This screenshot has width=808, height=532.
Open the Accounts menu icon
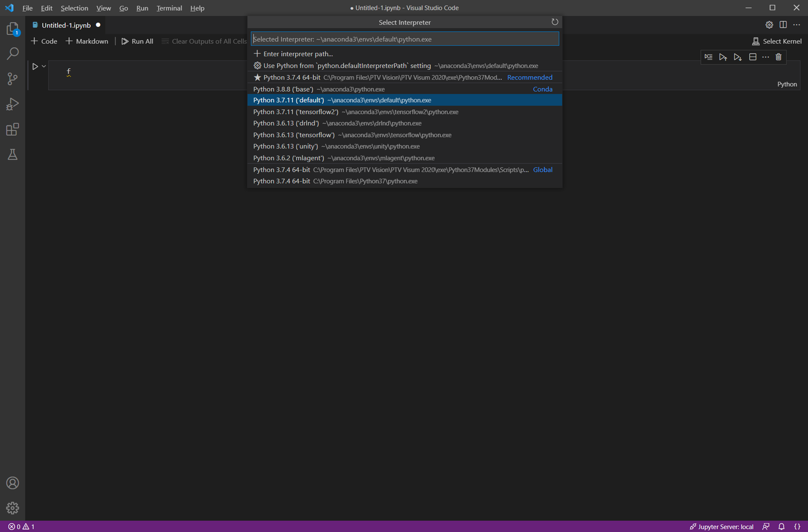[x=13, y=483]
